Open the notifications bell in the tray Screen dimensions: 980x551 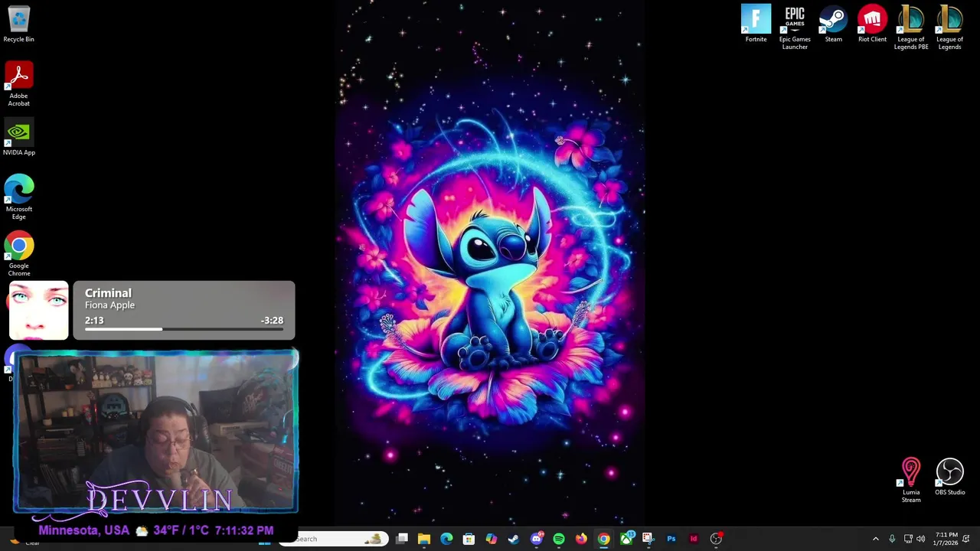pos(966,539)
